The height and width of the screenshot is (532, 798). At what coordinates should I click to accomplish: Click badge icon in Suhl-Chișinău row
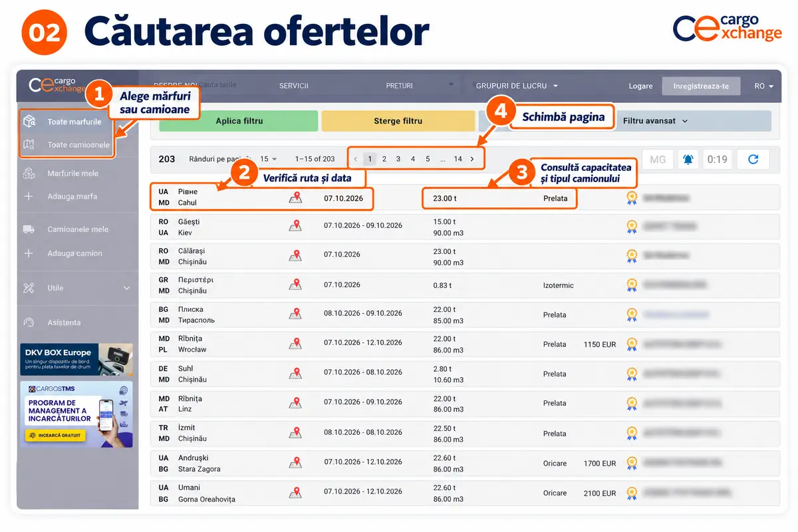coord(632,374)
